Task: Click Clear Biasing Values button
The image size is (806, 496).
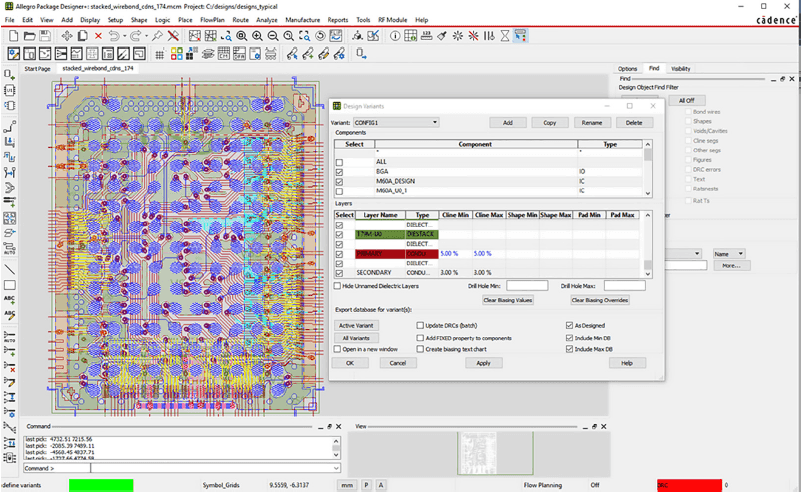Action: click(508, 301)
